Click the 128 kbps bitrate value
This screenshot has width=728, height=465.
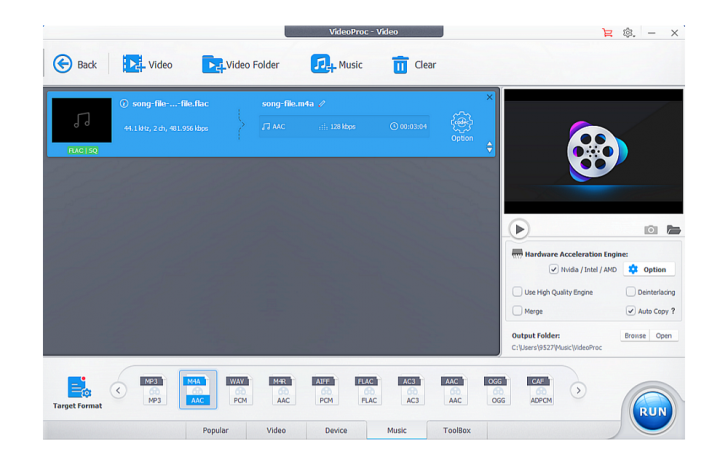pos(343,126)
